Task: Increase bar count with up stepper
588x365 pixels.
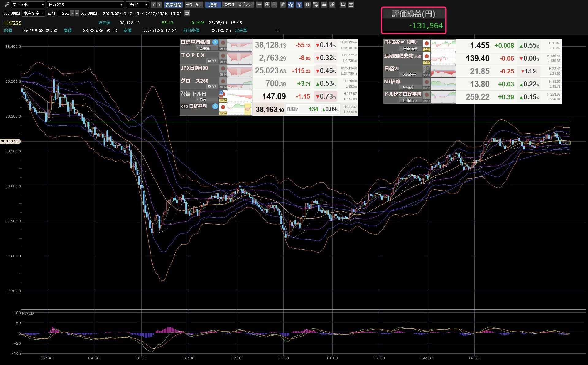Action: (x=77, y=13)
